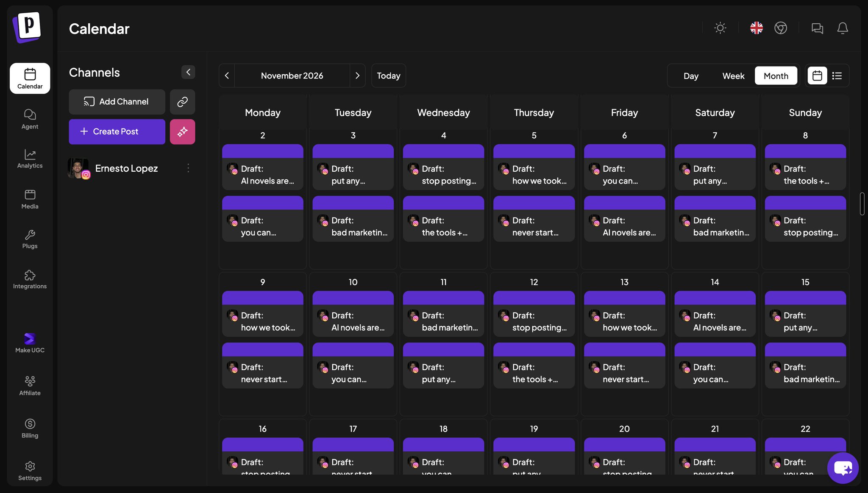Click the Create Post button
This screenshot has width=868, height=493.
(x=117, y=131)
